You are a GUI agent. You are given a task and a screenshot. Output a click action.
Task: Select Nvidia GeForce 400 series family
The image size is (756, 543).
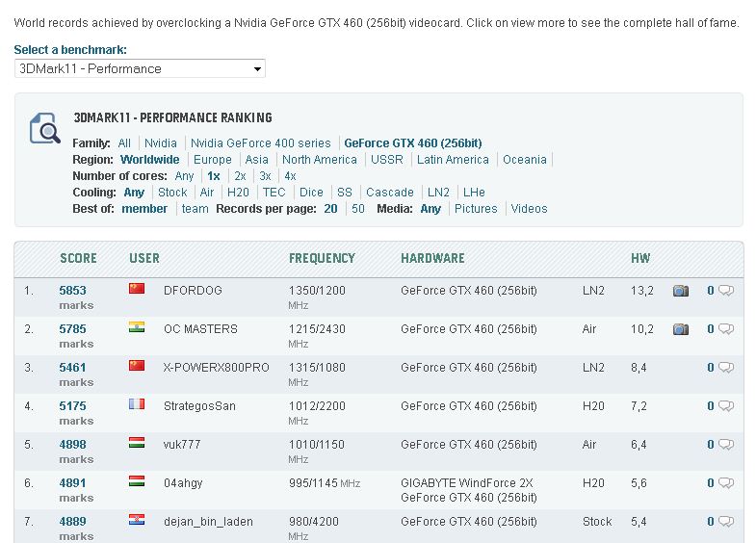pyautogui.click(x=260, y=143)
